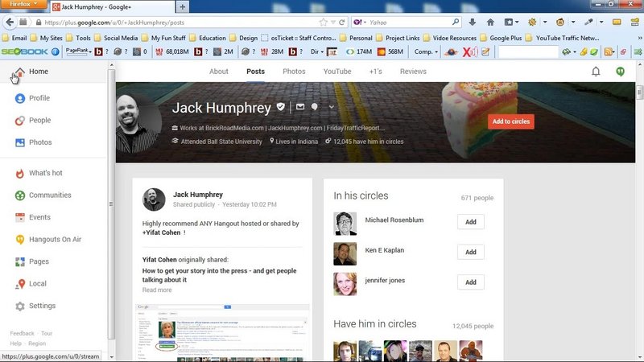Bookmark this page with the star icon
The height and width of the screenshot is (362, 644).
pos(324,23)
